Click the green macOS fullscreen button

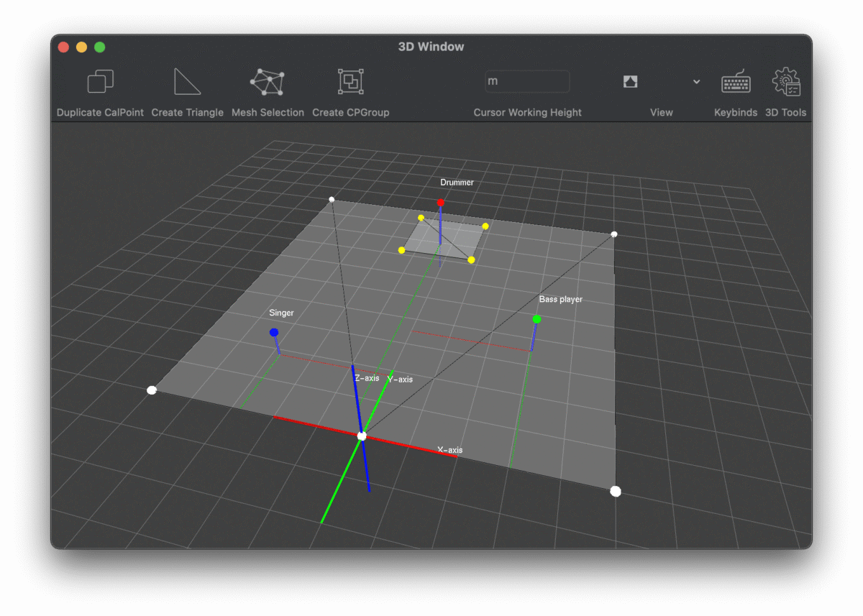tap(100, 47)
